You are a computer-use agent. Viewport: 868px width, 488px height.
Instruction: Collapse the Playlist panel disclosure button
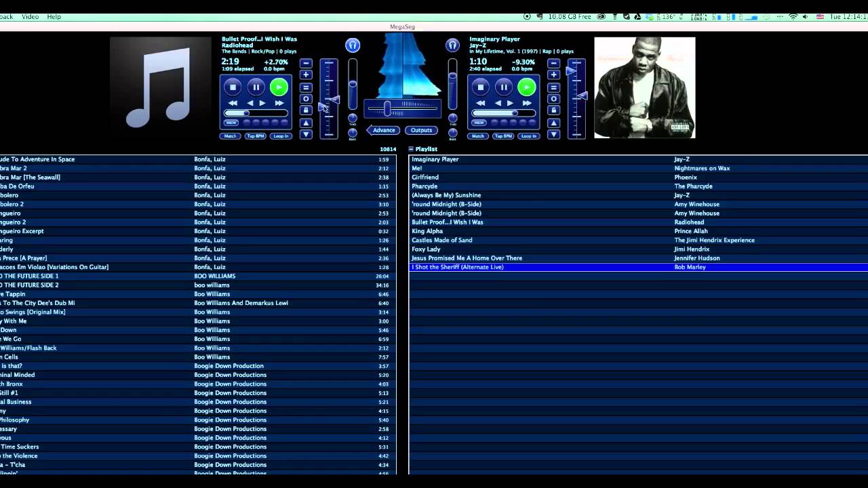coord(411,149)
